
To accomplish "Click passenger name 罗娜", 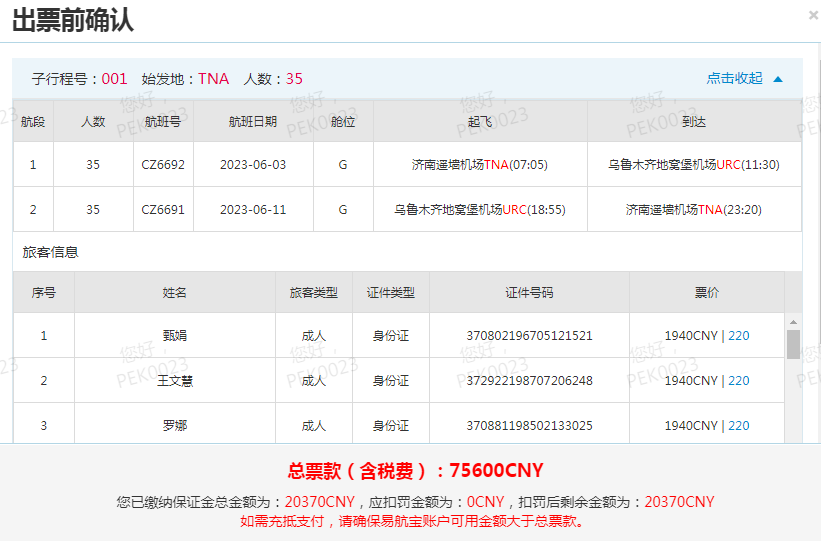I will (x=175, y=426).
